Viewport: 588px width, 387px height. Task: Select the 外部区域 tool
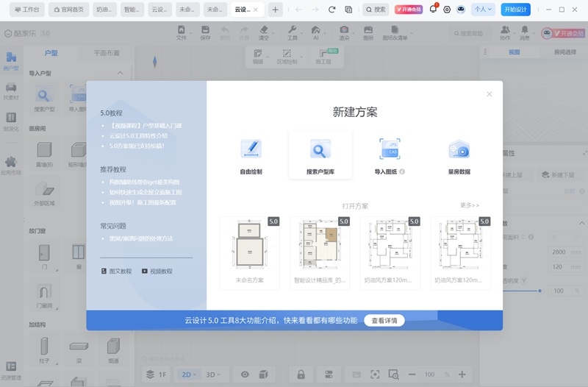(x=44, y=193)
